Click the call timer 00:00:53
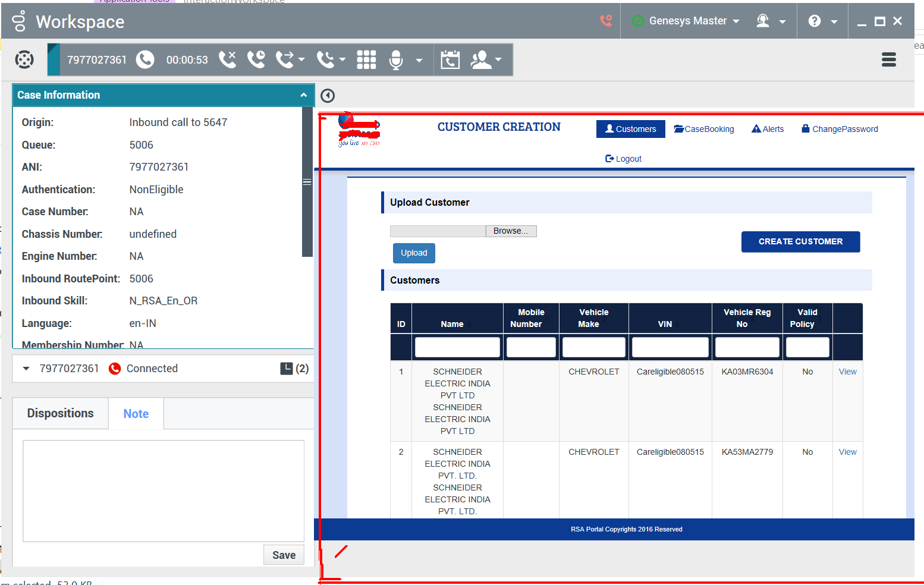 pos(187,60)
